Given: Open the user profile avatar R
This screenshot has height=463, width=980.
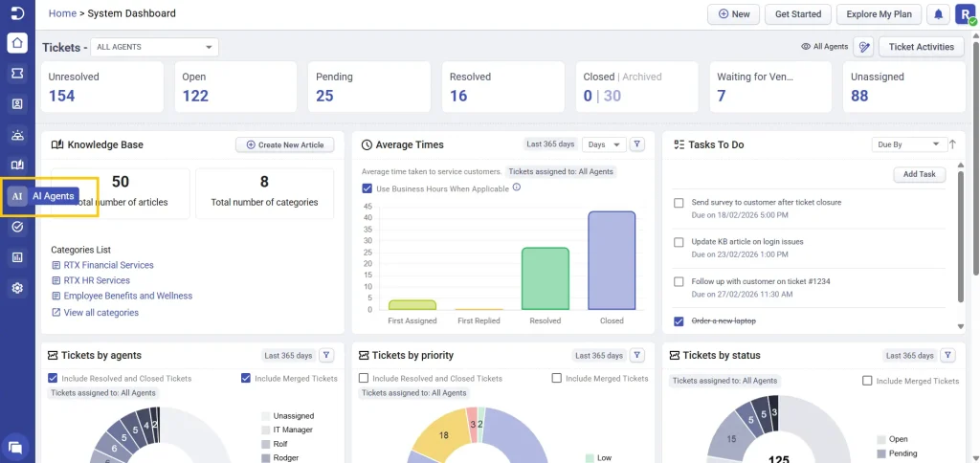Looking at the screenshot, I should click(x=965, y=14).
